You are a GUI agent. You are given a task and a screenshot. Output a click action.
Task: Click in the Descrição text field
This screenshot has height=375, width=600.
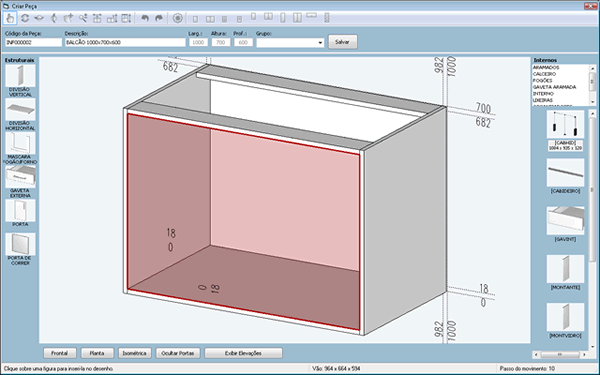pos(125,42)
